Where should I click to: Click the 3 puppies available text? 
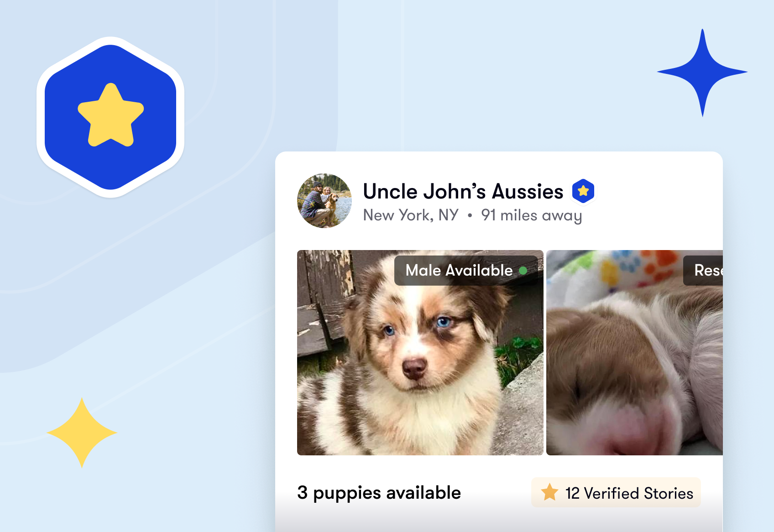379,493
